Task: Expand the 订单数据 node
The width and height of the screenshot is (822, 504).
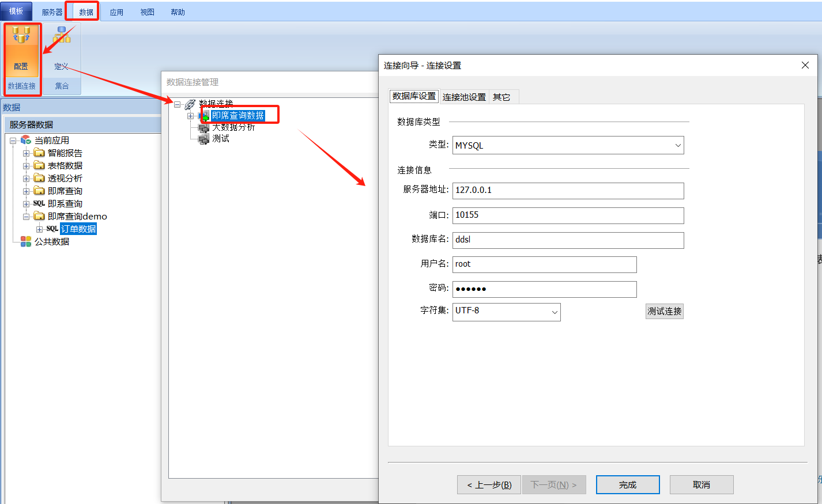Action: (x=39, y=229)
